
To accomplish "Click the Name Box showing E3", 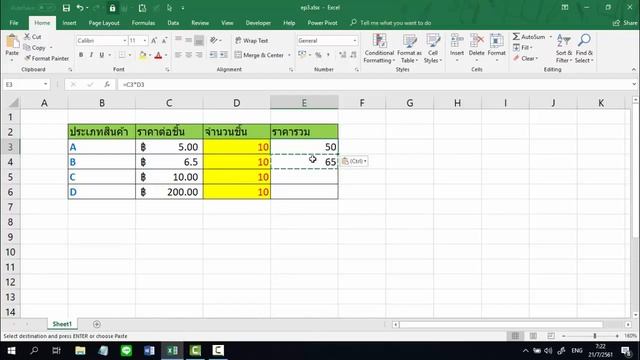I will point(22,84).
